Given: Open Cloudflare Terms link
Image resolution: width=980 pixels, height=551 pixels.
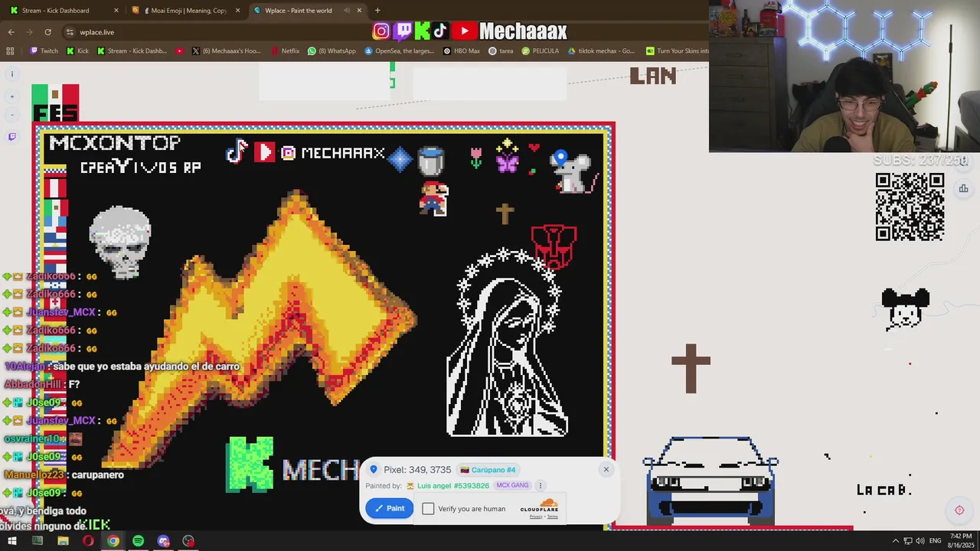Looking at the screenshot, I should coord(553,517).
